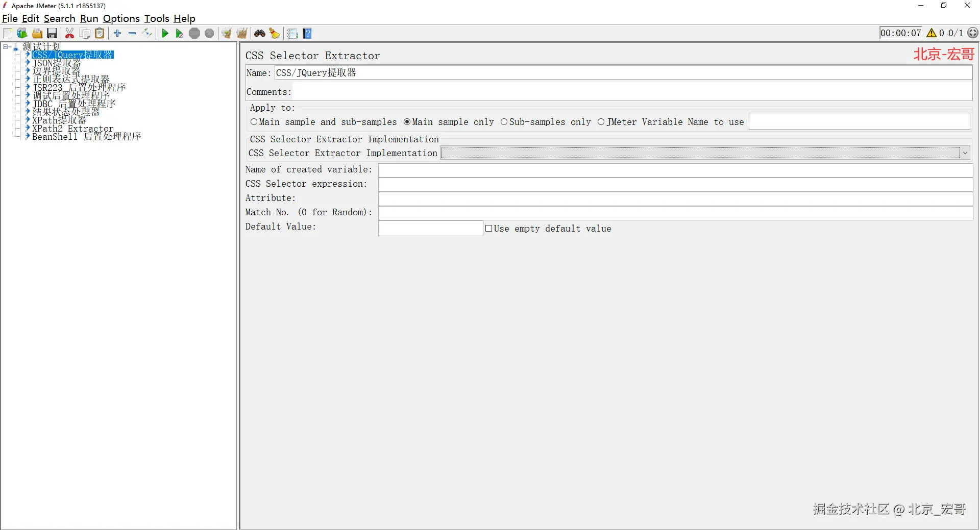Select 调试后置处理程序 in the tree
Screen dimensions: 980x530
[x=71, y=95]
